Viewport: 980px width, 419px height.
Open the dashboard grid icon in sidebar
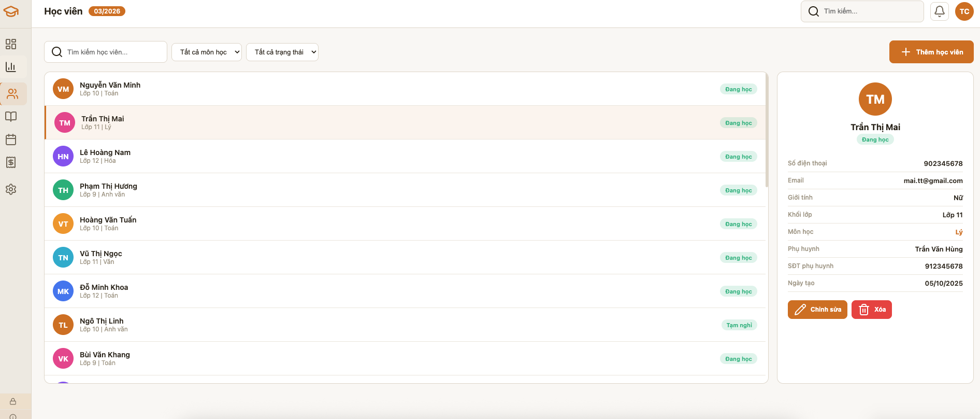[x=11, y=44]
